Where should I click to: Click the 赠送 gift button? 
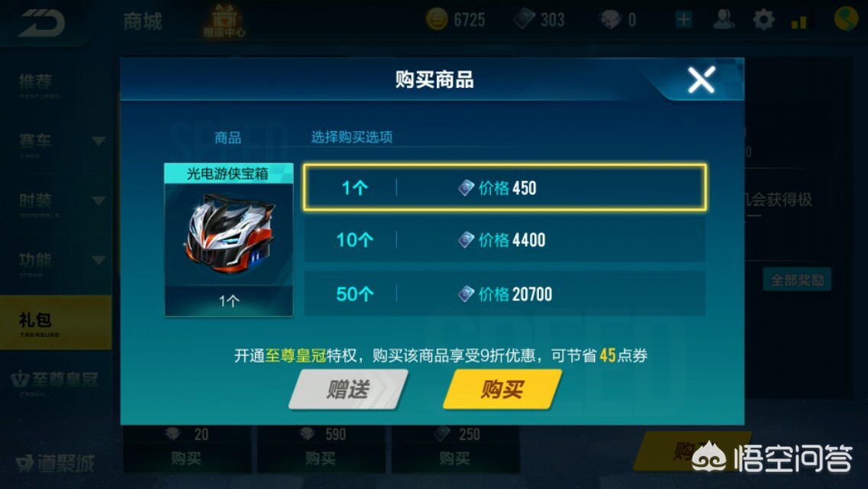tap(348, 390)
